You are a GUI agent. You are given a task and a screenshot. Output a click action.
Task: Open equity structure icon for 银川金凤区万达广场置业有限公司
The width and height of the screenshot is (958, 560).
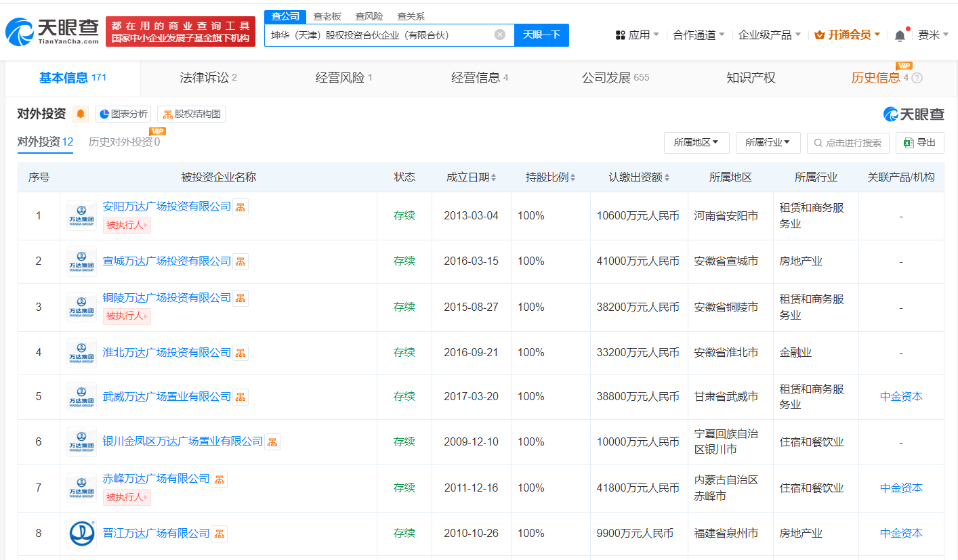point(272,441)
